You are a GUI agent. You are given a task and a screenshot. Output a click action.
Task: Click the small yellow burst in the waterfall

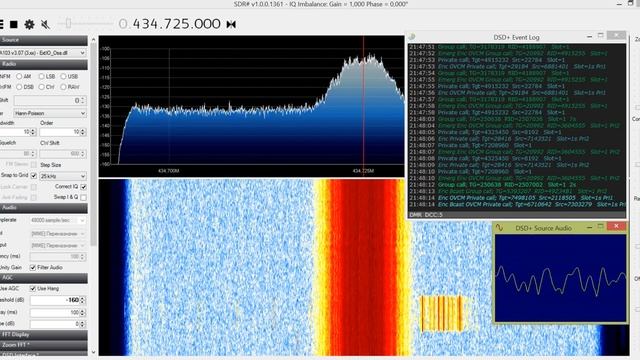(442, 313)
